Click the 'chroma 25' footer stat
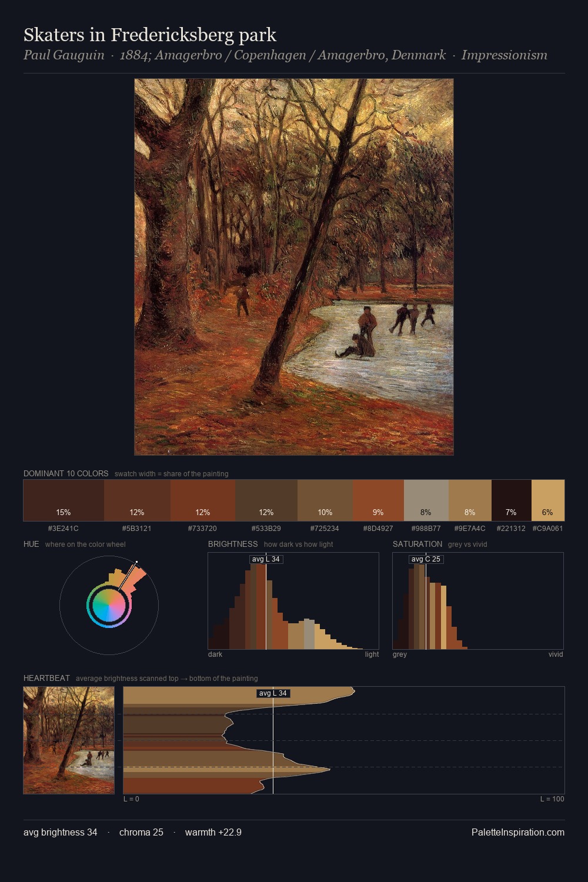 (x=141, y=832)
